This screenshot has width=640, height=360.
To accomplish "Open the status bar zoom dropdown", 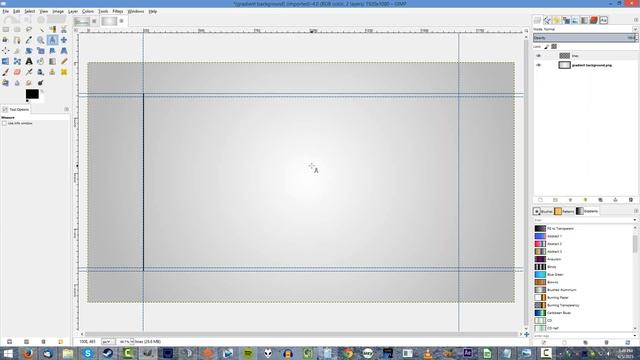I will click(132, 342).
